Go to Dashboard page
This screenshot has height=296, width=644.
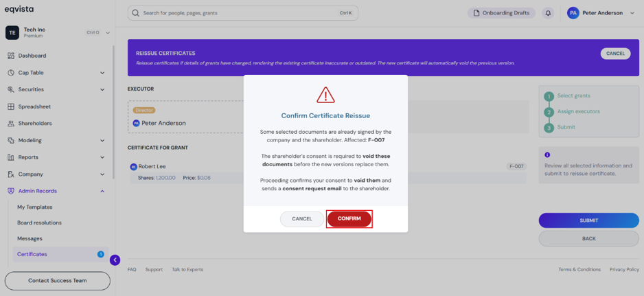(32, 56)
